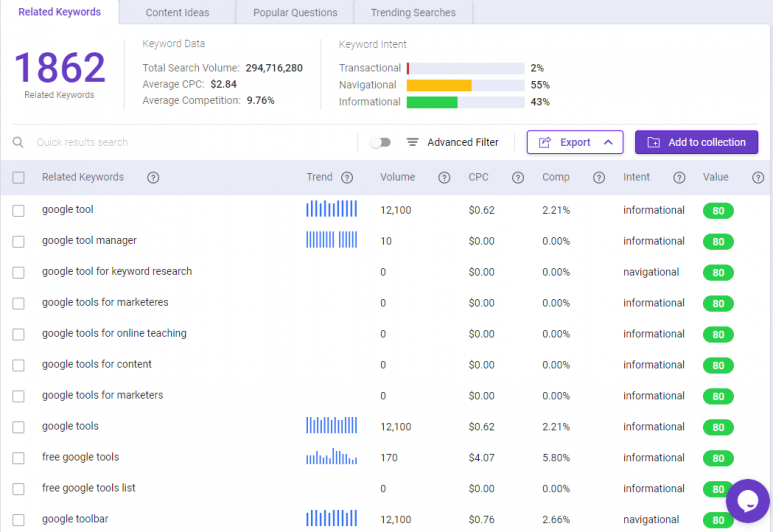This screenshot has width=773, height=532.
Task: View trend chart for google tools
Action: (331, 425)
